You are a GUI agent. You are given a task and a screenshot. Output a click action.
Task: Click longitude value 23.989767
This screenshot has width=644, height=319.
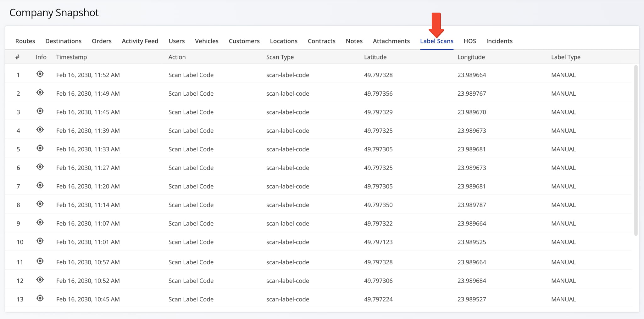tap(472, 93)
